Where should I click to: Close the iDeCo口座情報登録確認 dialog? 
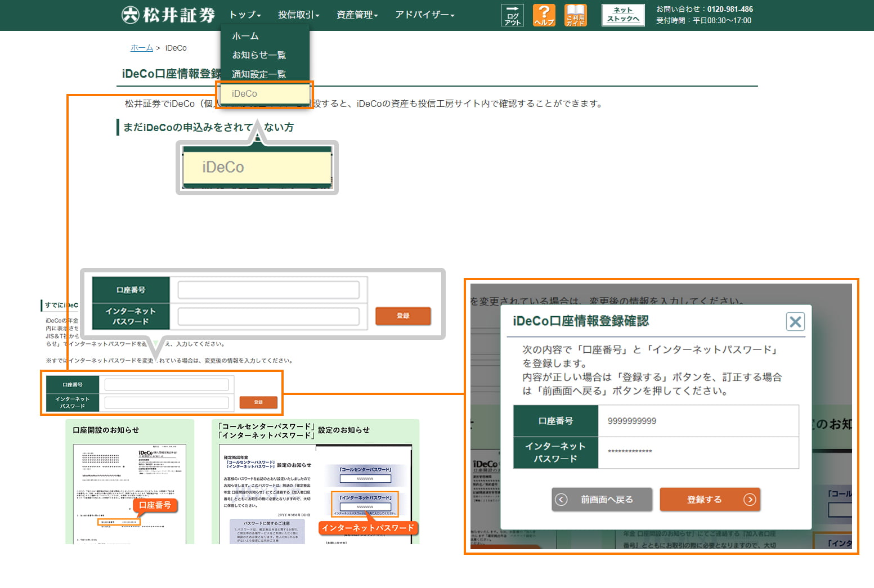click(x=795, y=322)
